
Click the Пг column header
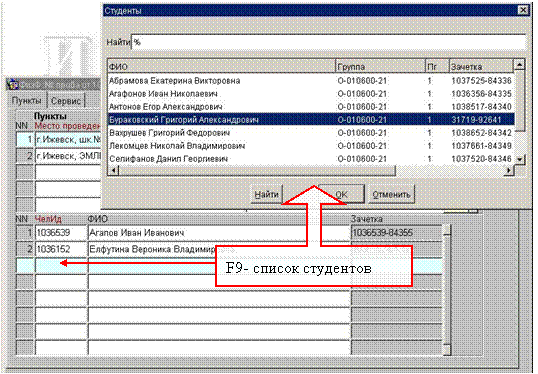(437, 67)
